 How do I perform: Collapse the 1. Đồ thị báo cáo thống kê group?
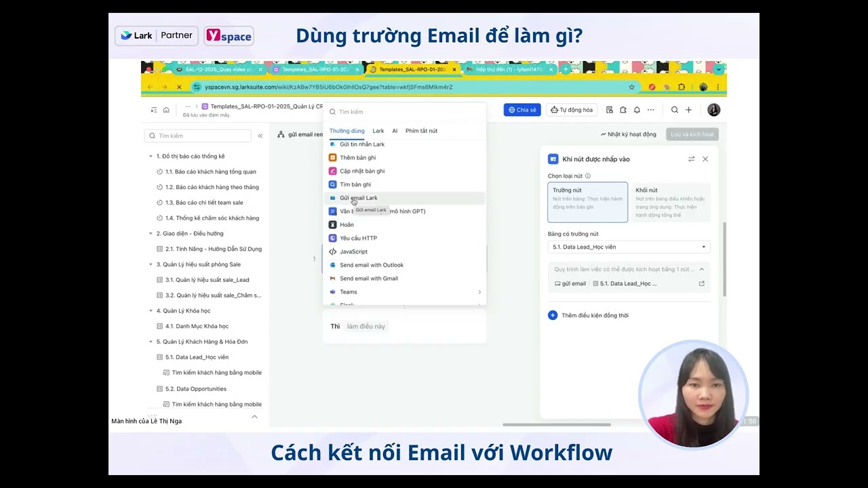pyautogui.click(x=151, y=157)
